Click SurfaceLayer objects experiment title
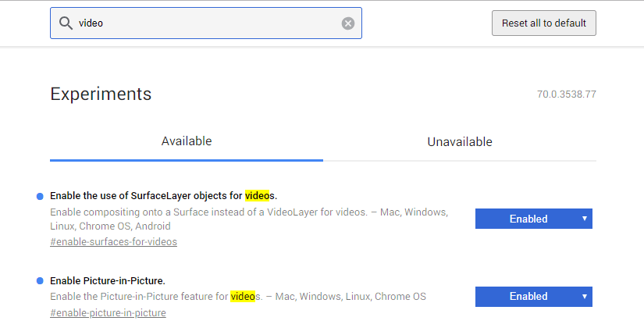This screenshot has height=335, width=644. tap(163, 195)
